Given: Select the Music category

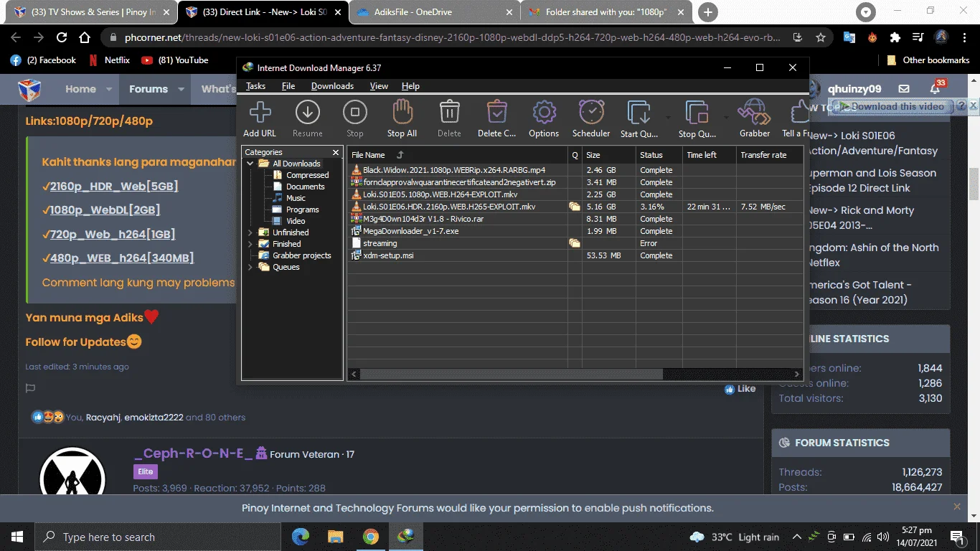Looking at the screenshot, I should [x=296, y=198].
